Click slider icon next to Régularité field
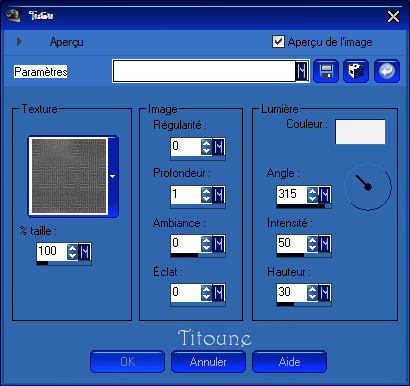 pos(219,147)
